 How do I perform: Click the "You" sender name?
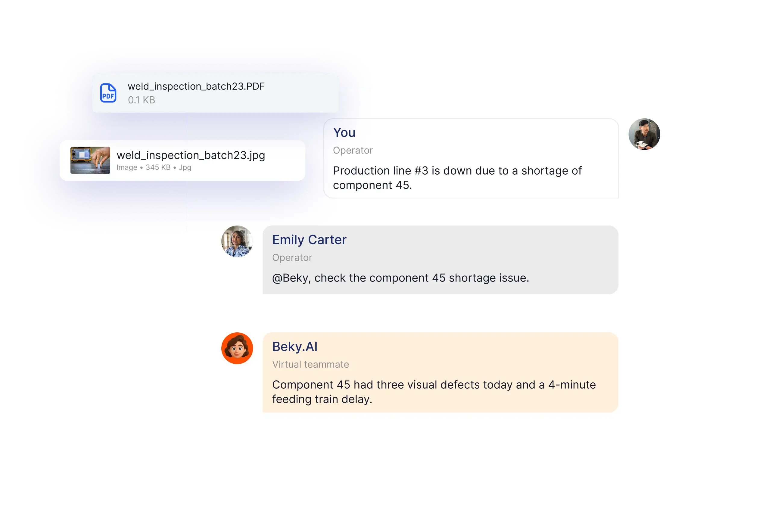[344, 133]
